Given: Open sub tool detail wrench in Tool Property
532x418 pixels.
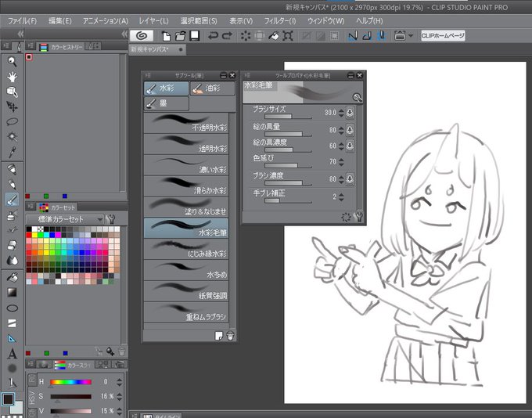Looking at the screenshot, I should click(358, 217).
